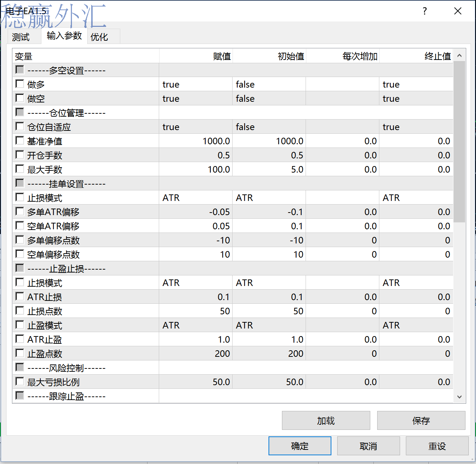Screen dimensions: 476x464
Task: Select the 输入参数 tab
Action: [x=64, y=36]
